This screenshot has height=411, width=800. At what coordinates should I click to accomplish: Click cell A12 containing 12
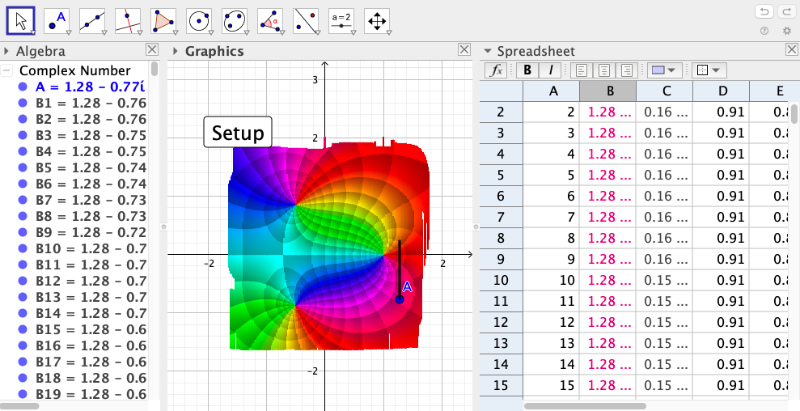tap(551, 322)
